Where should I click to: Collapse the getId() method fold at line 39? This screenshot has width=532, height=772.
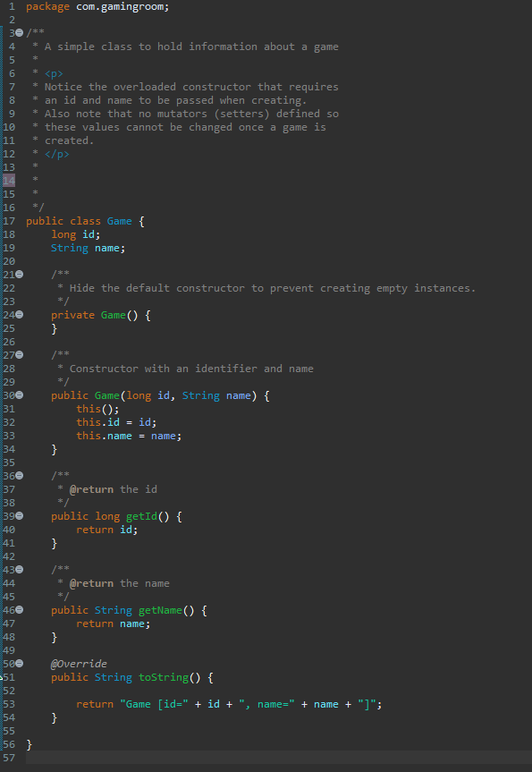point(20,516)
